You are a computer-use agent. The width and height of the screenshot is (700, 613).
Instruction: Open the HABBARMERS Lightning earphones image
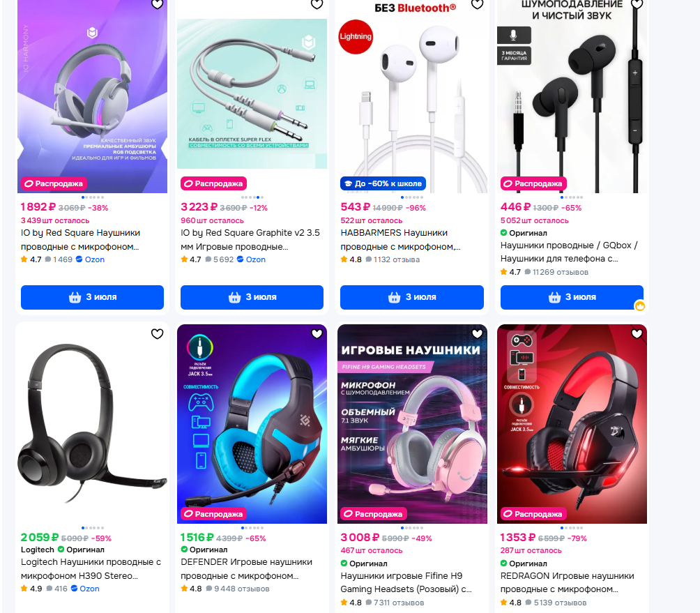412,96
